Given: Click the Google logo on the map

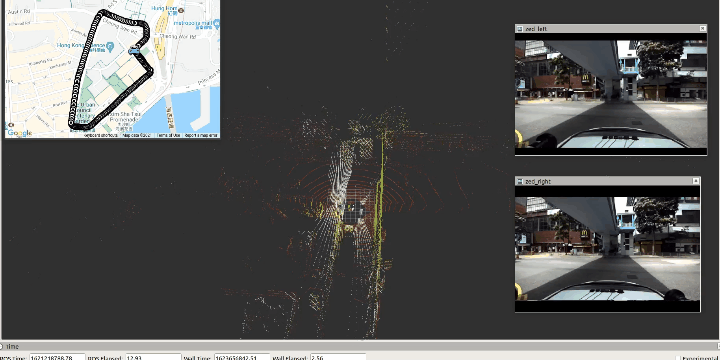Looking at the screenshot, I should [x=19, y=133].
